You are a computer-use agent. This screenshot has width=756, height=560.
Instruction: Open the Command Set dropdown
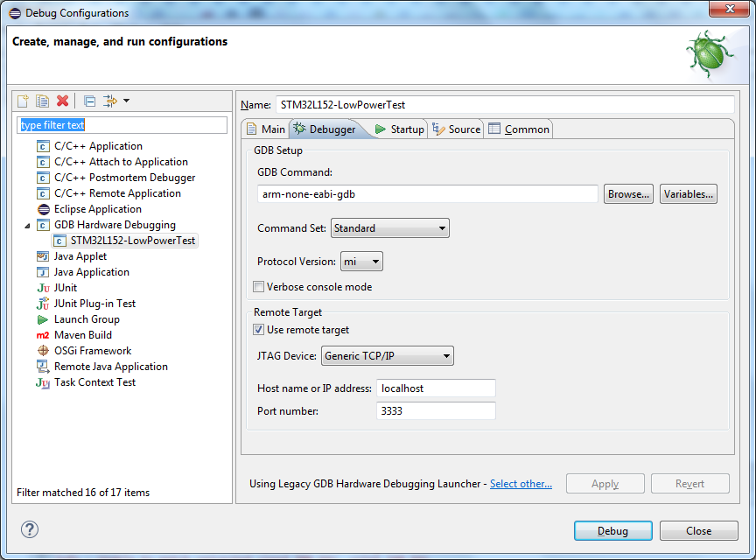[389, 228]
